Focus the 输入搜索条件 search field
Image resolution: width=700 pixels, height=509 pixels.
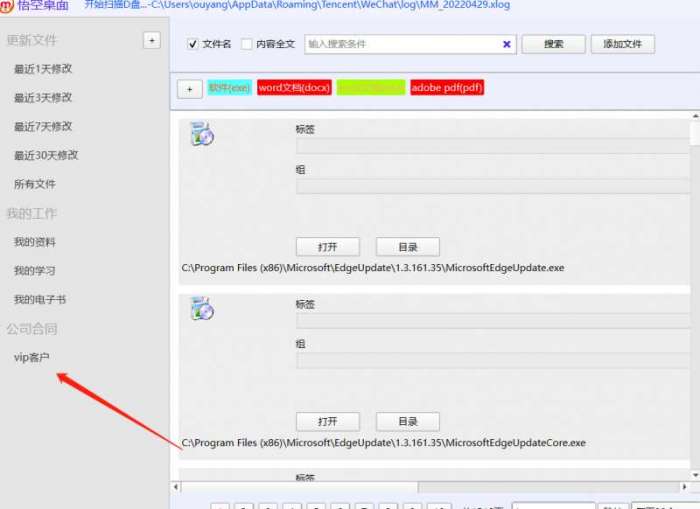(410, 44)
